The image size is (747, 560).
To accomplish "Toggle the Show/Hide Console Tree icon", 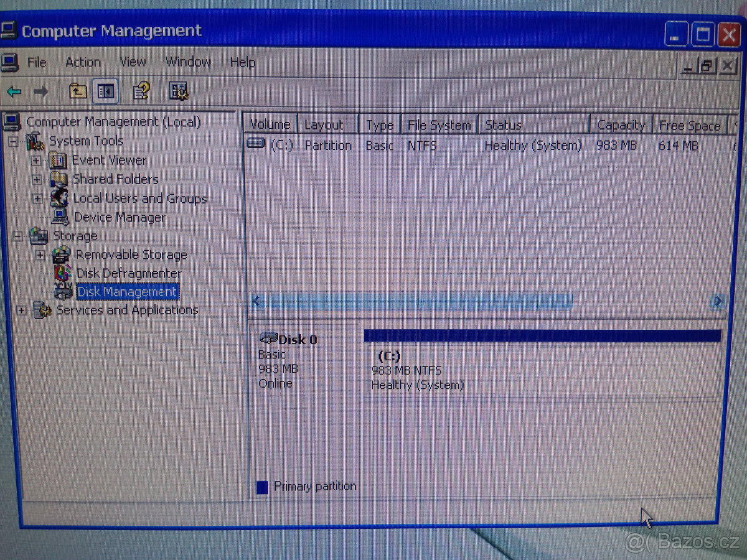I will [105, 92].
